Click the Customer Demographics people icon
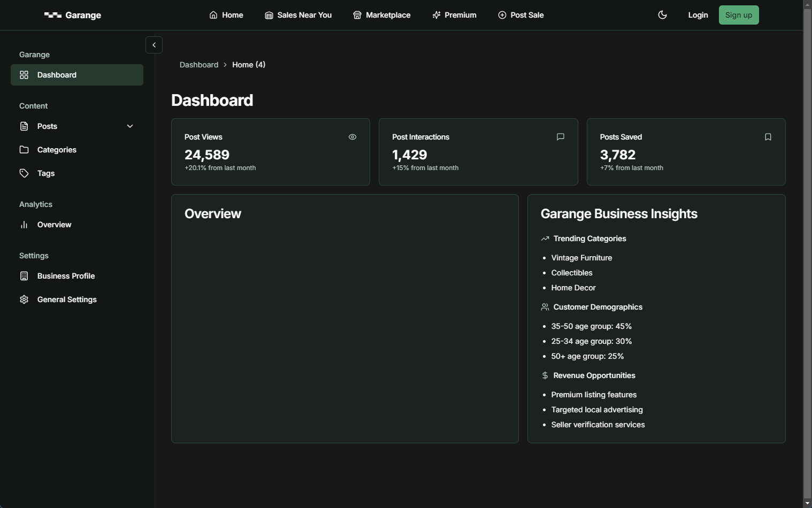The width and height of the screenshot is (812, 508). 545,307
